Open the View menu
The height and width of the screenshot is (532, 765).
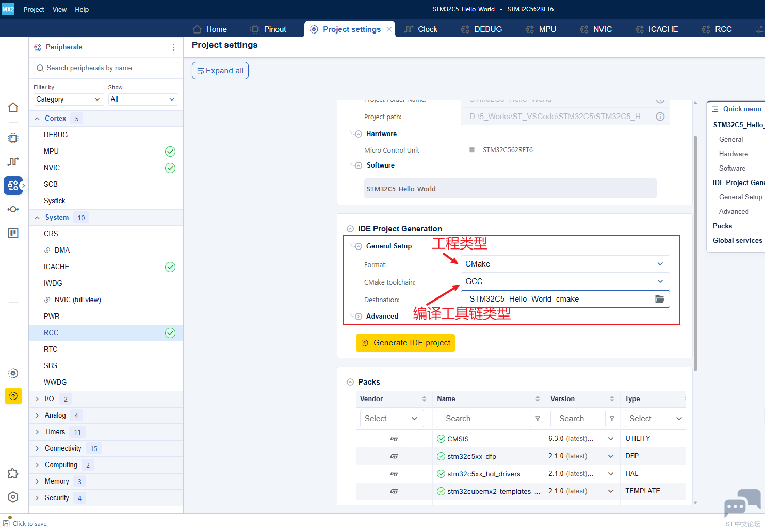point(59,9)
